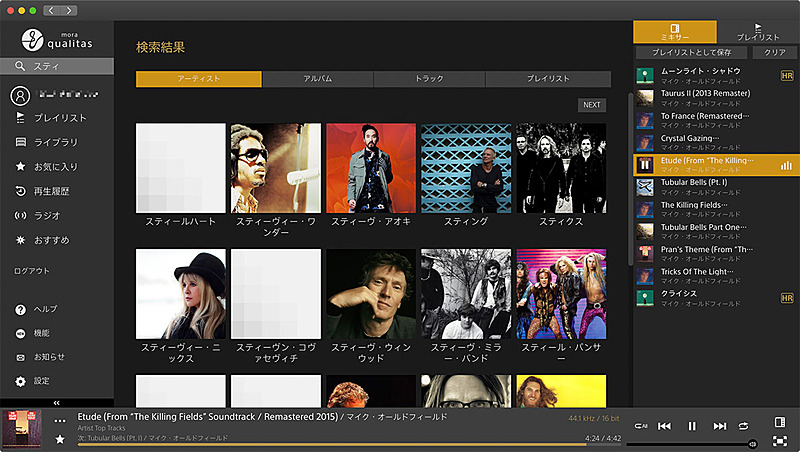
Task: Open artist スティクス thumbnail
Action: 561,168
